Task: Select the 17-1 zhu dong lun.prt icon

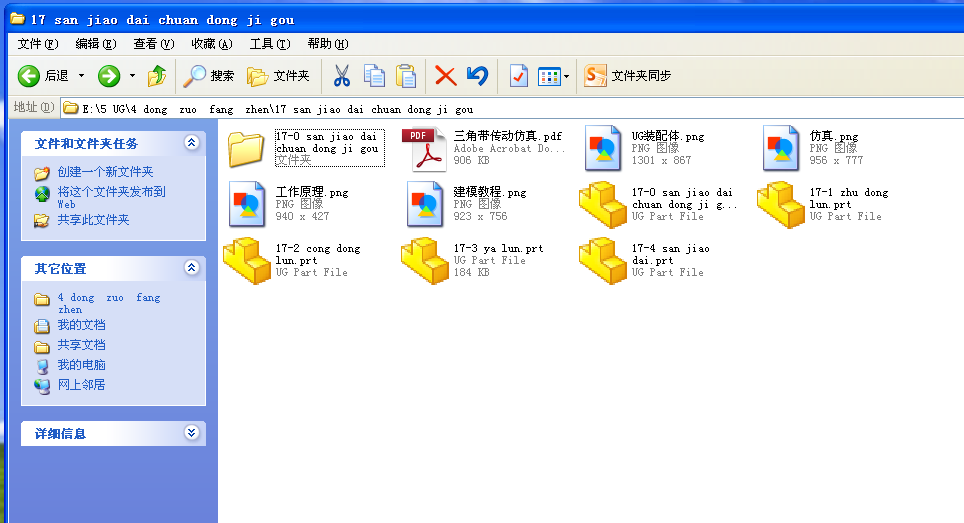Action: click(x=781, y=205)
